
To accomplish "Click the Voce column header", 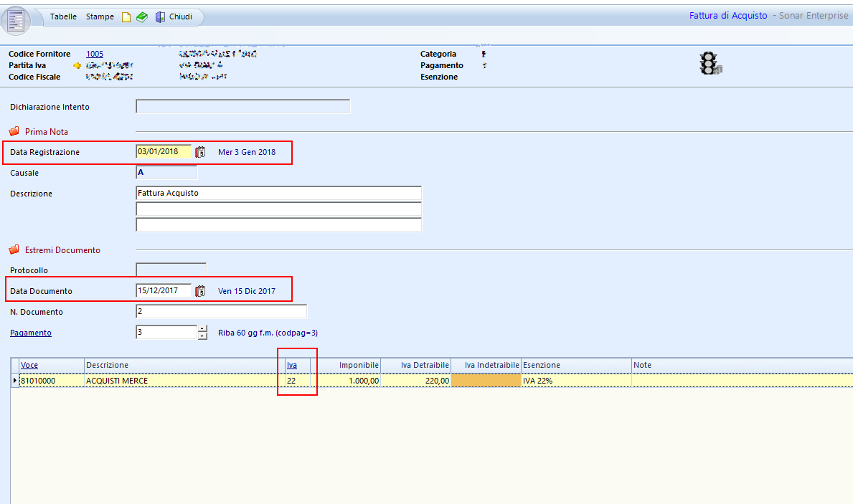I will coord(29,365).
